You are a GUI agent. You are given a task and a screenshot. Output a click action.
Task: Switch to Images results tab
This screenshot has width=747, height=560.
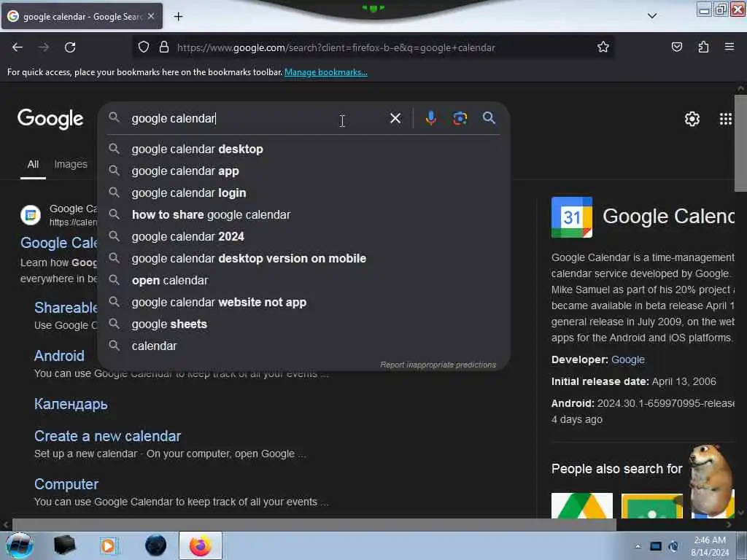coord(71,164)
